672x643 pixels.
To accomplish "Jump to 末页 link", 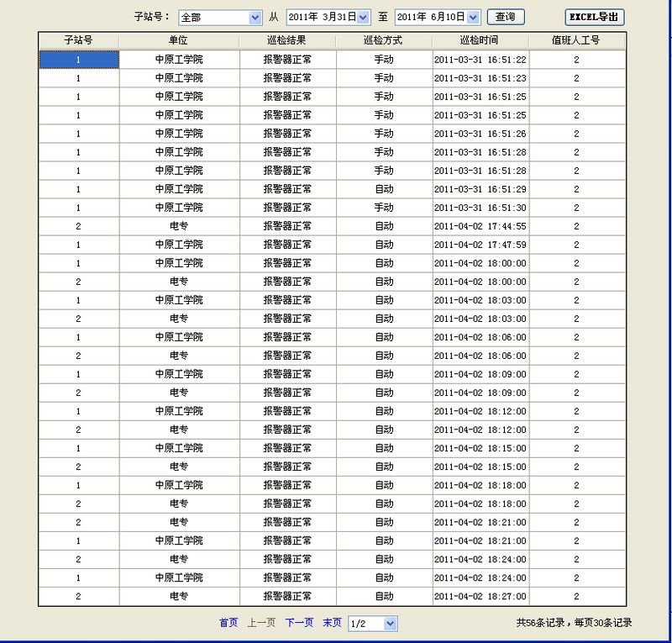I will click(332, 623).
